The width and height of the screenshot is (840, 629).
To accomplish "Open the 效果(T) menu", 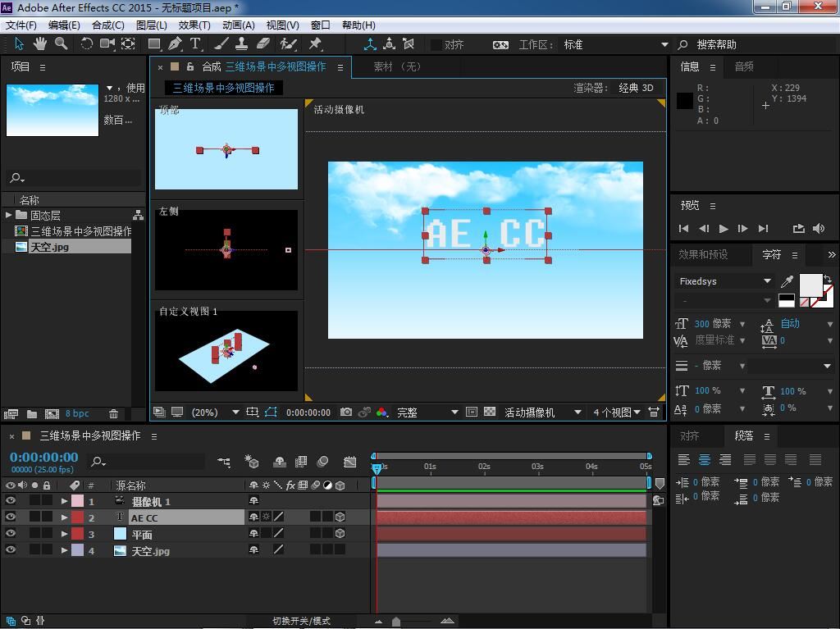I will click(x=194, y=25).
